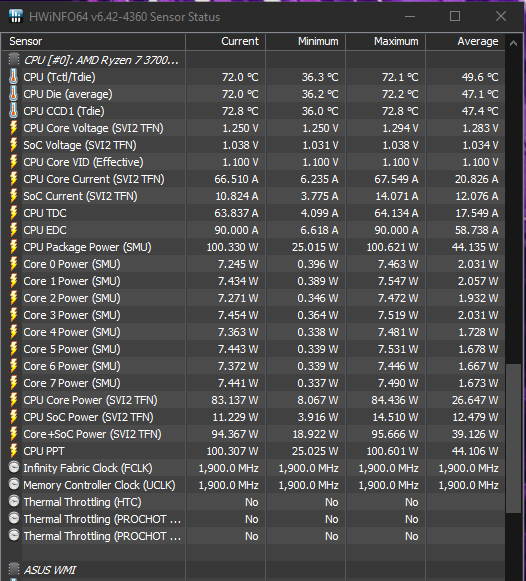Click the lightning bolt icon for CPU Core Voltage

tap(13, 128)
